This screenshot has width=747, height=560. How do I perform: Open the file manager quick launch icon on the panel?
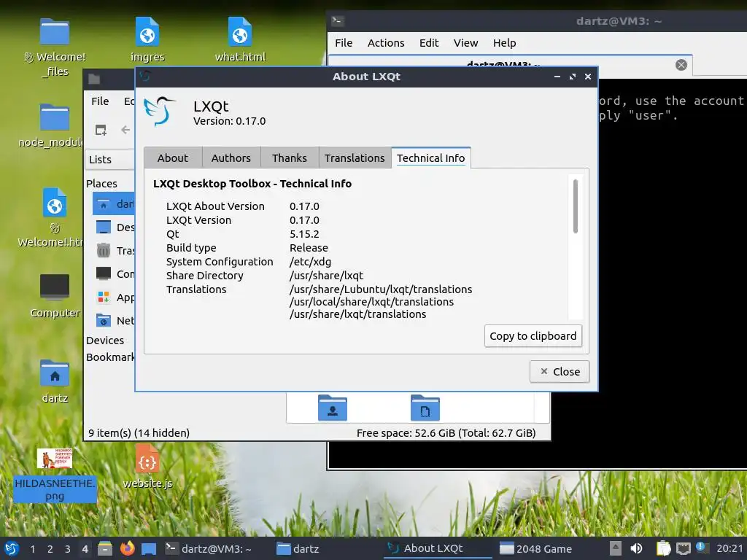tap(105, 548)
